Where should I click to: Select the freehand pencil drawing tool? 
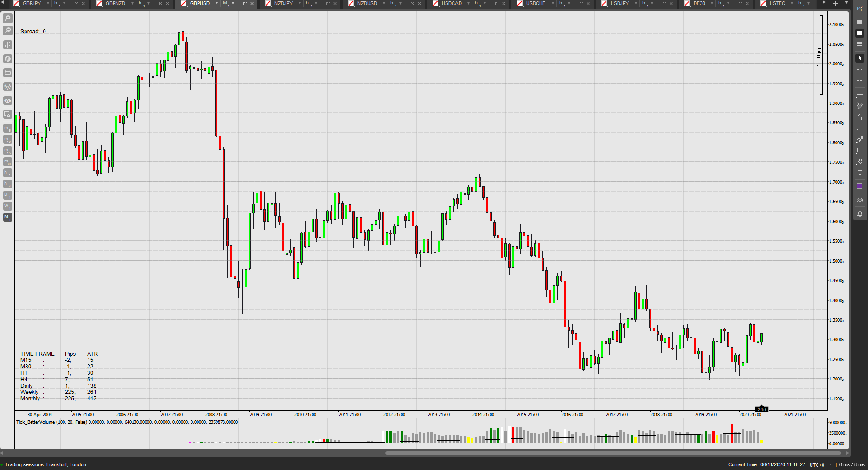click(860, 106)
